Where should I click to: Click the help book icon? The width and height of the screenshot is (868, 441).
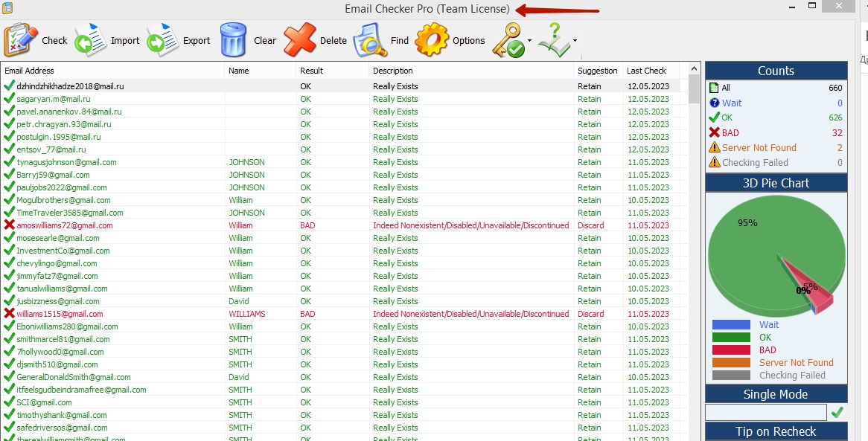coord(554,40)
